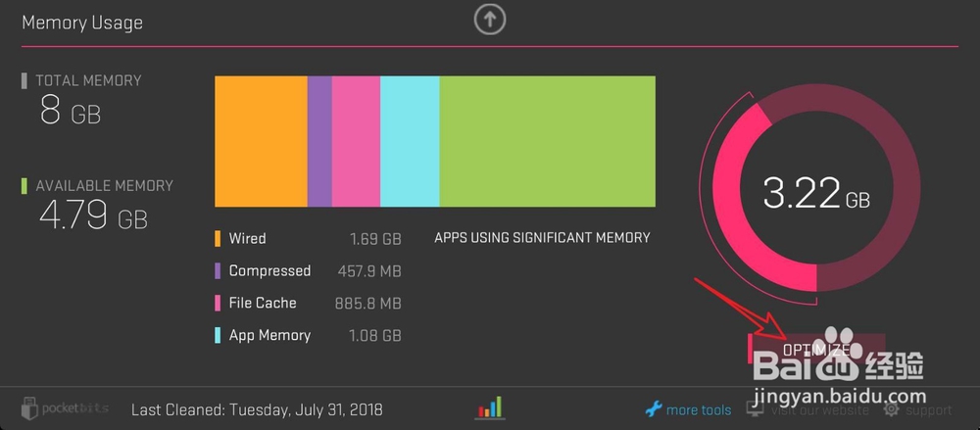Visit our website link
The image size is (980, 430).
pyautogui.click(x=819, y=410)
